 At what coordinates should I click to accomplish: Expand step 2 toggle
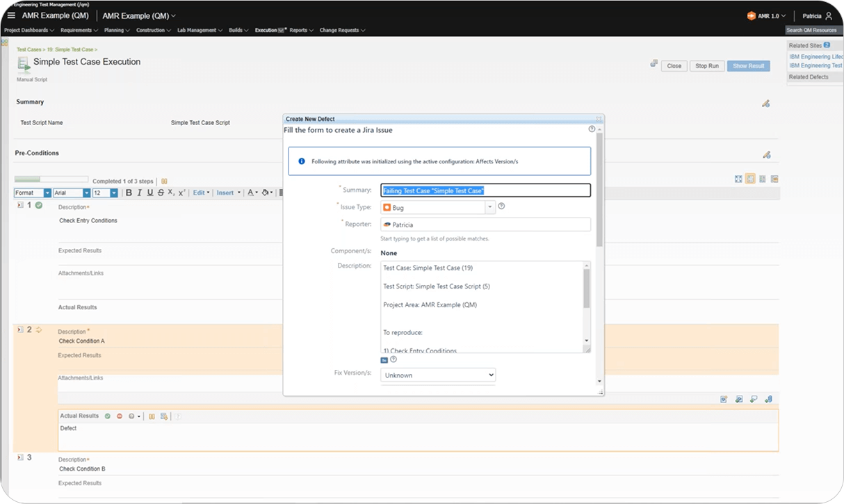(20, 330)
